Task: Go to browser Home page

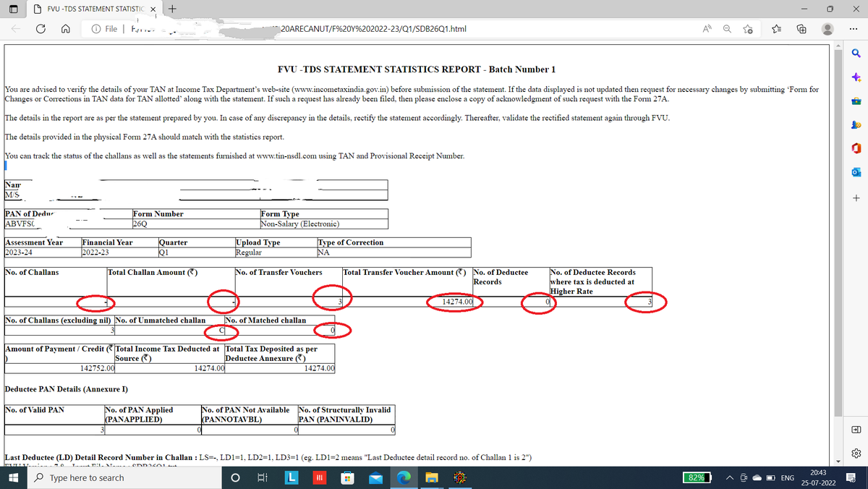Action: [x=65, y=29]
